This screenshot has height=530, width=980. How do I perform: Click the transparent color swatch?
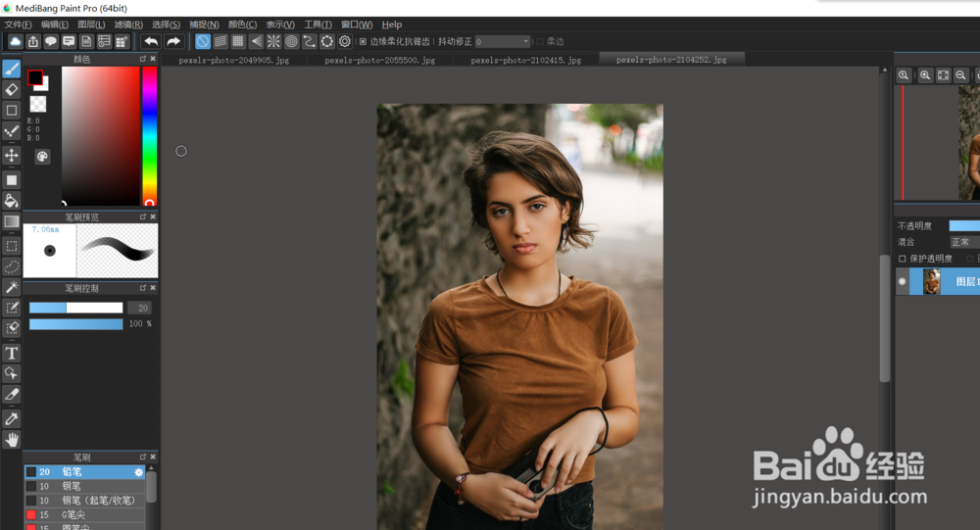pos(38,104)
